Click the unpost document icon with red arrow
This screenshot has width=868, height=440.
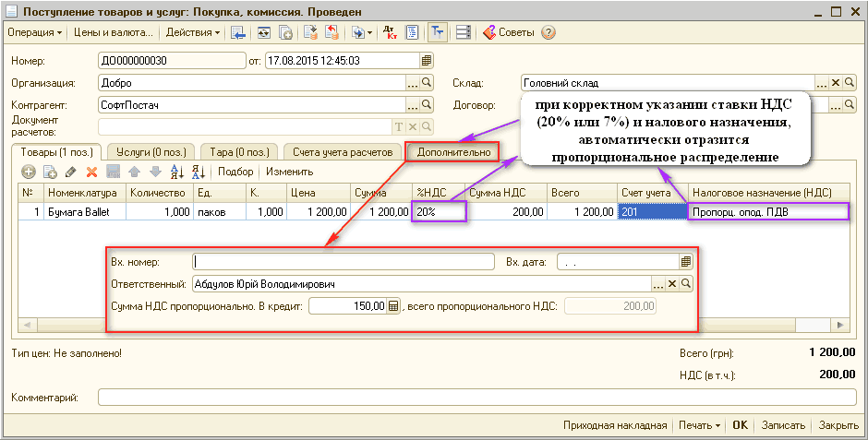click(332, 32)
